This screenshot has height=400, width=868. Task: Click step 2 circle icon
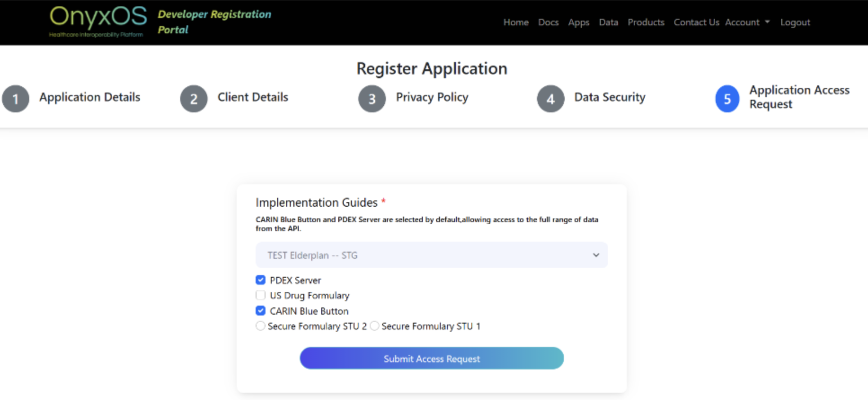coord(194,99)
